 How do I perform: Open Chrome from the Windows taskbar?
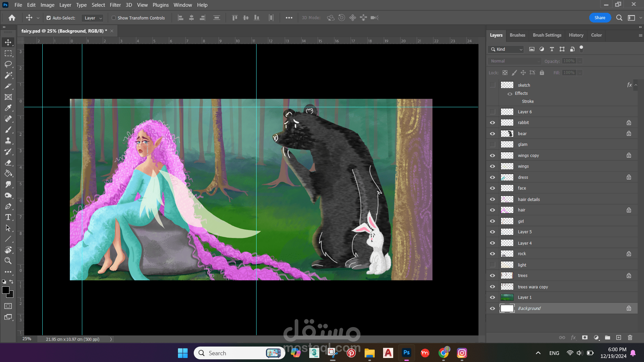tap(443, 353)
